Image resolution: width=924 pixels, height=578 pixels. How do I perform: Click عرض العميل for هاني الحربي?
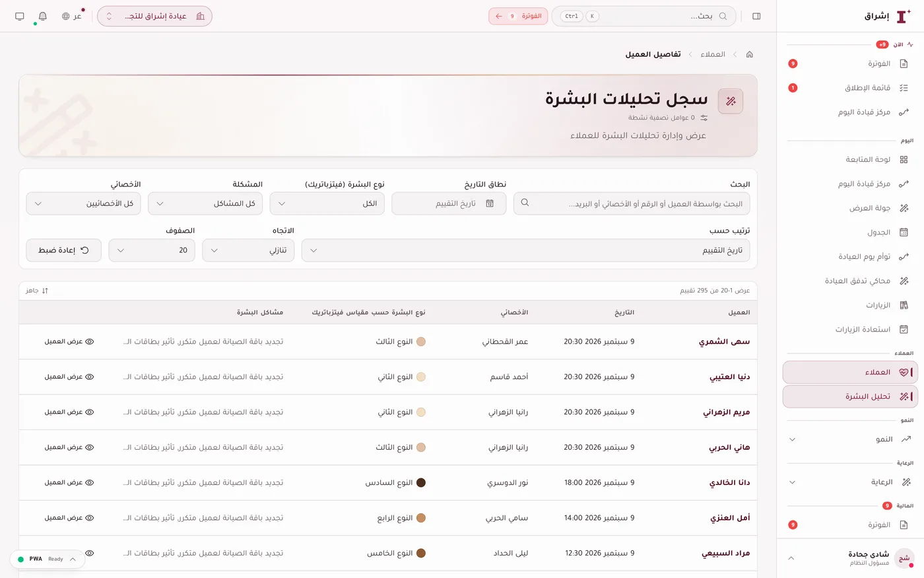(69, 447)
